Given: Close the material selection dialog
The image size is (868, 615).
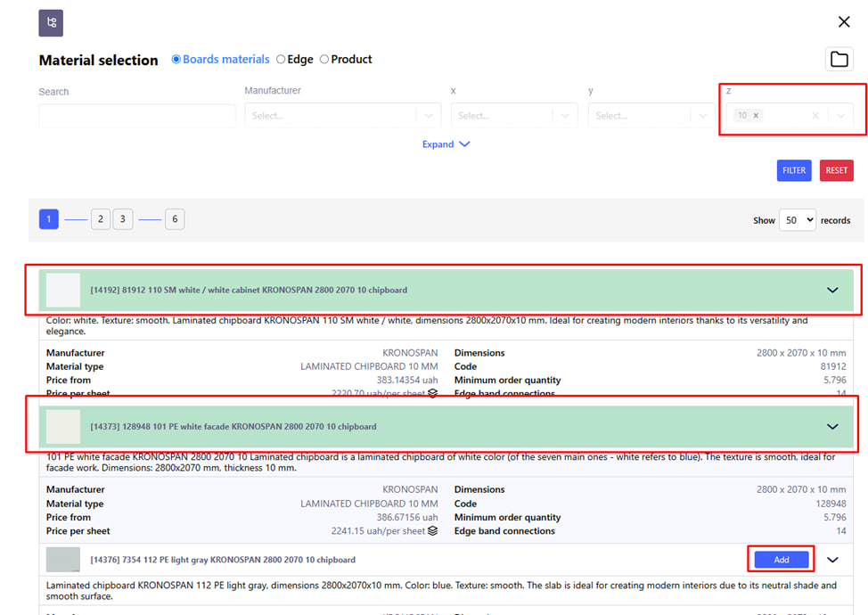Looking at the screenshot, I should 844,22.
